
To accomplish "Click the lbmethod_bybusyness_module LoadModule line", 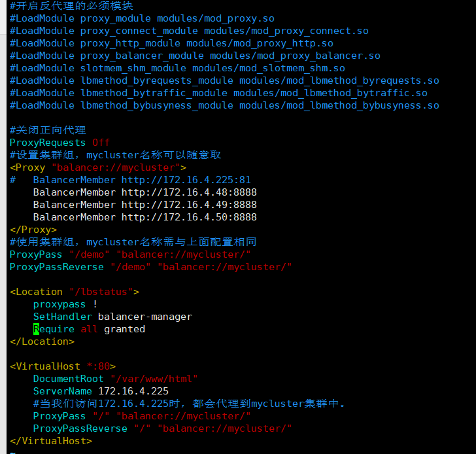I will [x=224, y=106].
